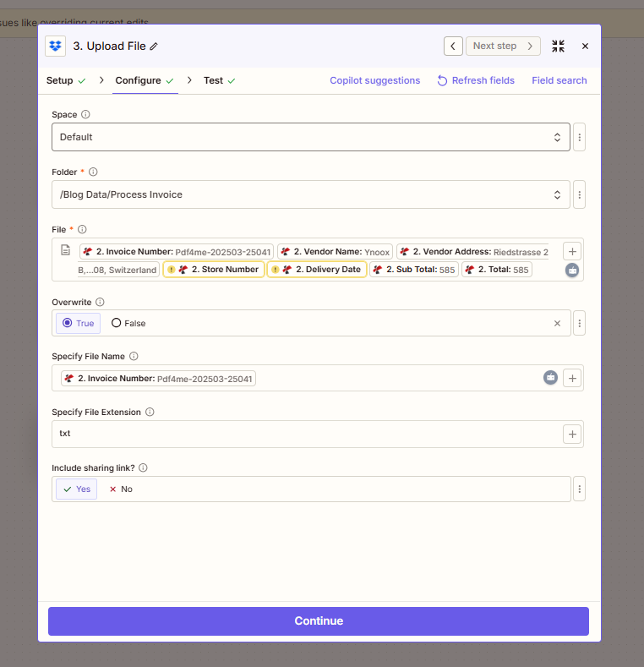Open Copilot suggestions
The width and height of the screenshot is (644, 667).
[x=374, y=80]
